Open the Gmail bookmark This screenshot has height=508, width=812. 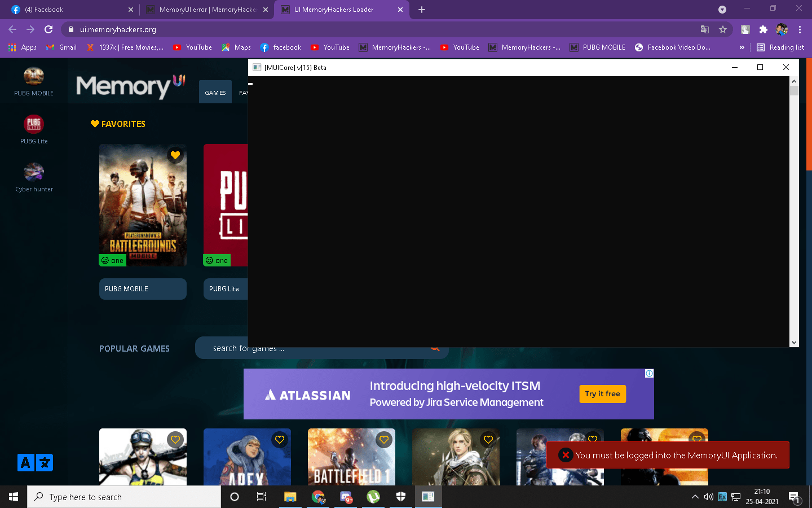tap(61, 47)
